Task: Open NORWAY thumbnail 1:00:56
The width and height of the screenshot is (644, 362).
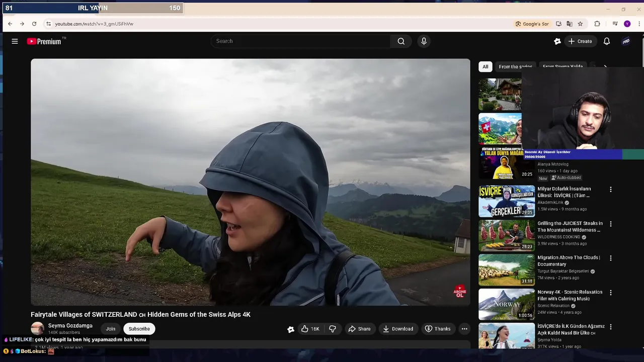Action: click(506, 304)
